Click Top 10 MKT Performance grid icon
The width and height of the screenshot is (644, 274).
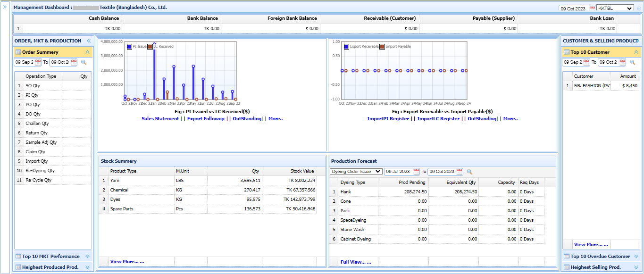coord(18,257)
